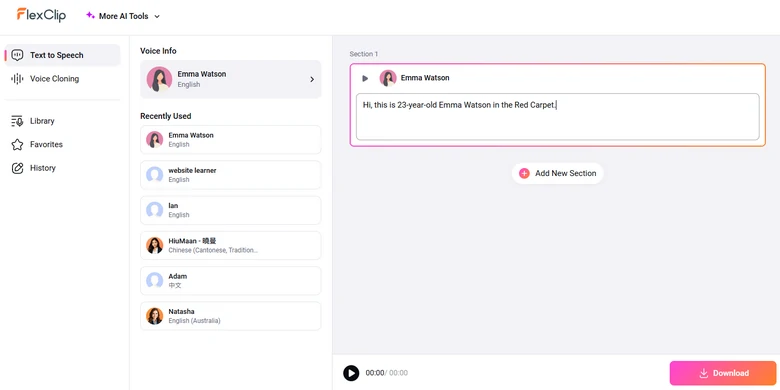Select Natasha English (Australia) voice
This screenshot has width=780, height=390.
click(231, 316)
